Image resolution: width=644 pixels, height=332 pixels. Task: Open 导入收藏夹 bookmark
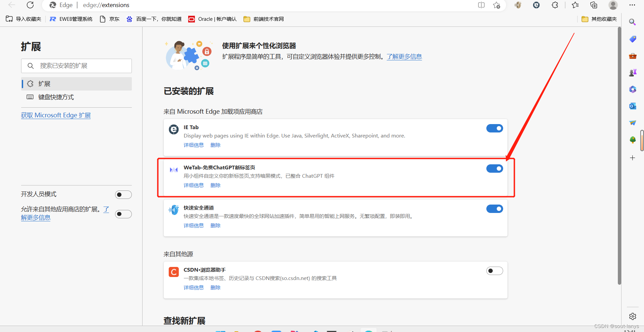(x=23, y=19)
